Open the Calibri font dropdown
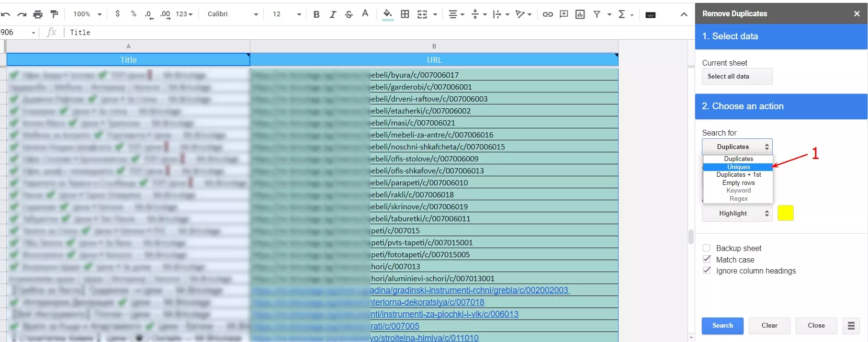The height and width of the screenshot is (342, 868). click(233, 14)
